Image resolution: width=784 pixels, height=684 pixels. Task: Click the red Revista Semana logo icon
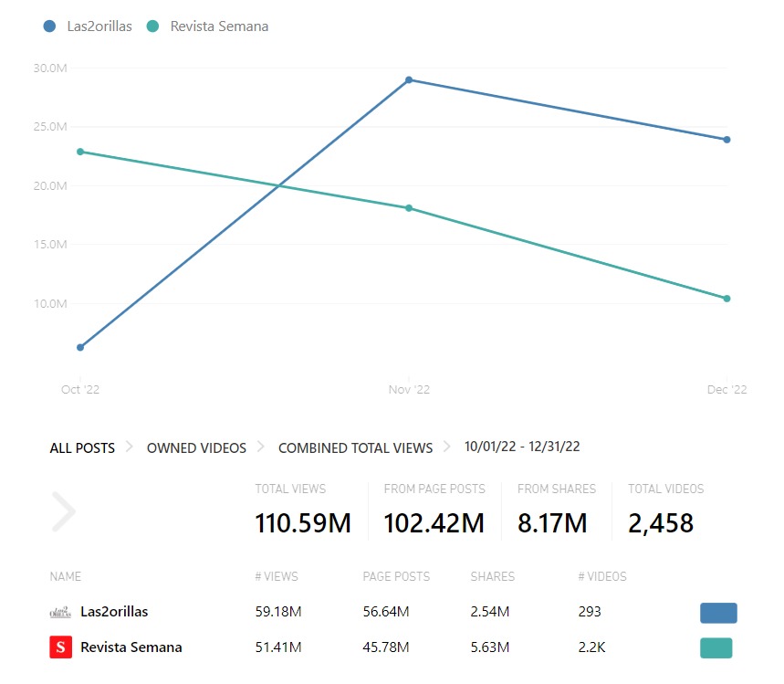click(x=60, y=647)
